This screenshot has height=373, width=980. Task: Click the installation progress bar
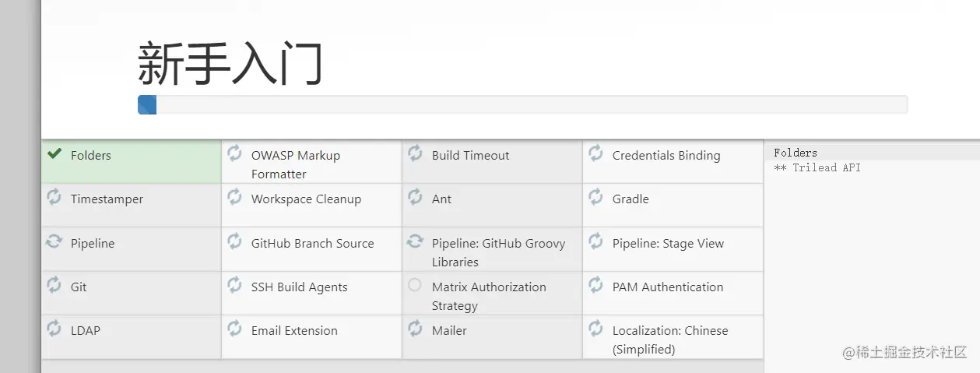coord(522,104)
